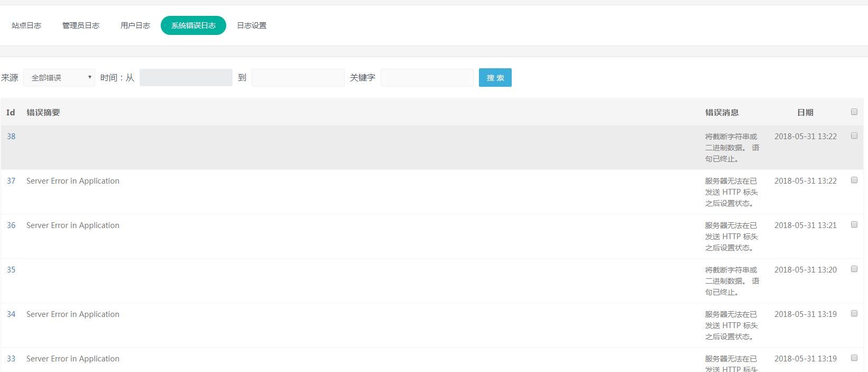868x372 pixels.
Task: Check the checkbox for row 34
Action: tap(854, 314)
